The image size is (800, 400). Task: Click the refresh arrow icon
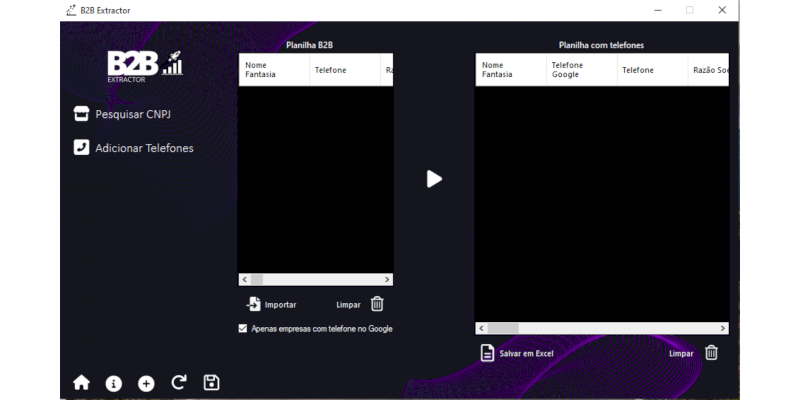[179, 383]
